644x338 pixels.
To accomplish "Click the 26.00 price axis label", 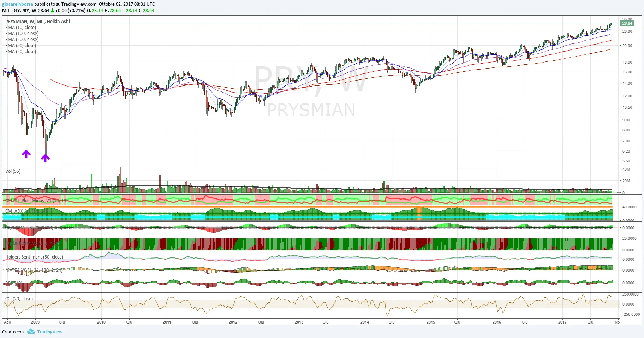I will click(627, 31).
